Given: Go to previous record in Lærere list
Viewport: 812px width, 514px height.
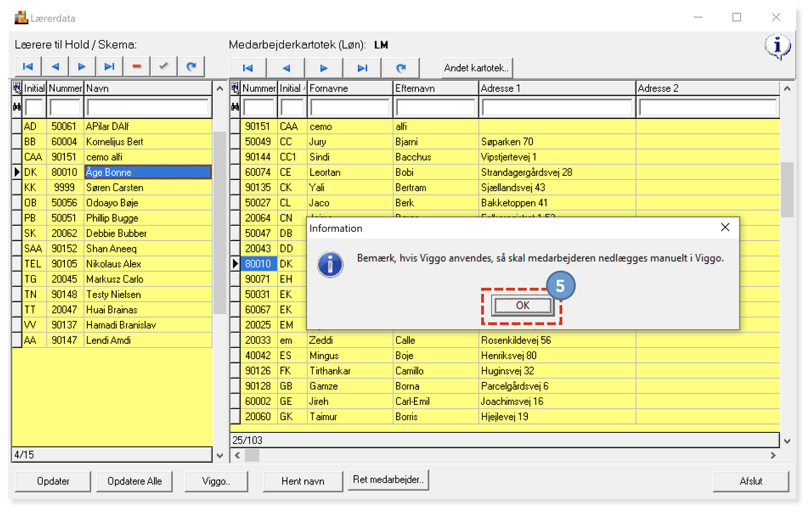Looking at the screenshot, I should pyautogui.click(x=55, y=67).
